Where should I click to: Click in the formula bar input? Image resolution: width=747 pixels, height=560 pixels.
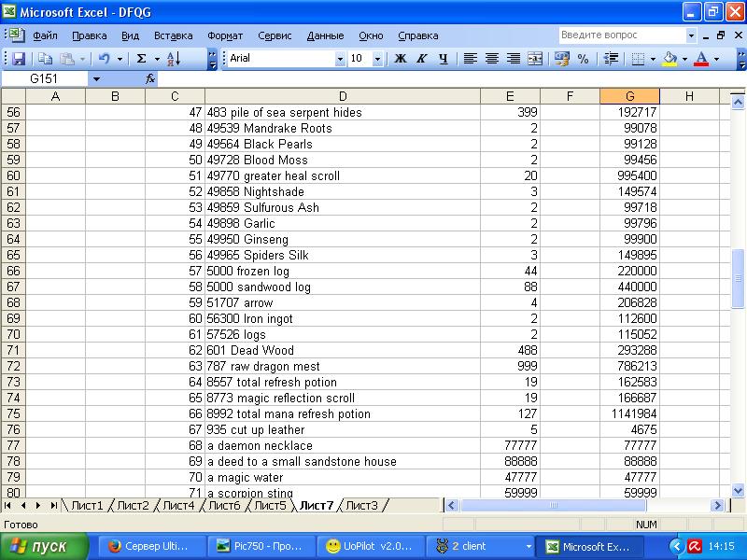[450, 78]
